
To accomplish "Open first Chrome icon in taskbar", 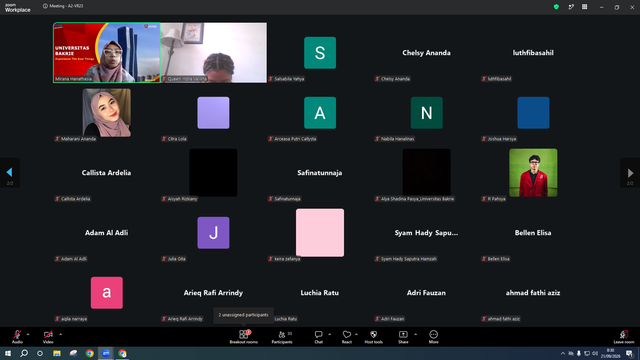I will coord(89,353).
